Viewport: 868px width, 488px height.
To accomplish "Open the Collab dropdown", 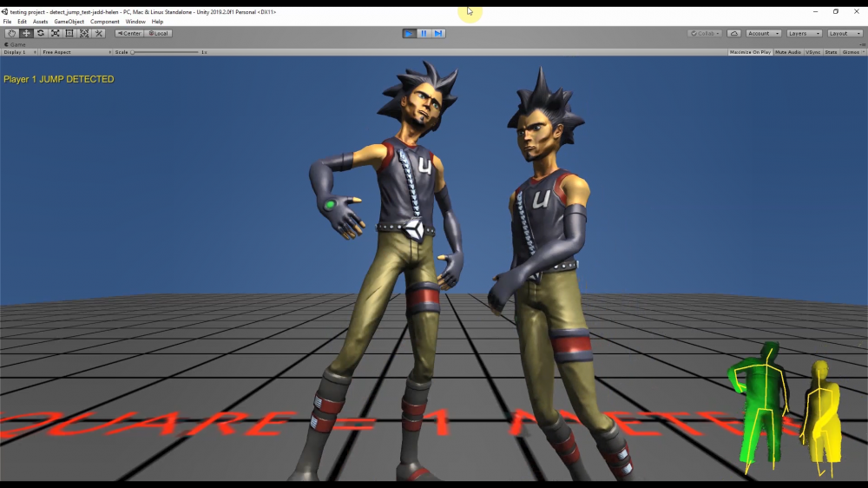I will [x=705, y=33].
